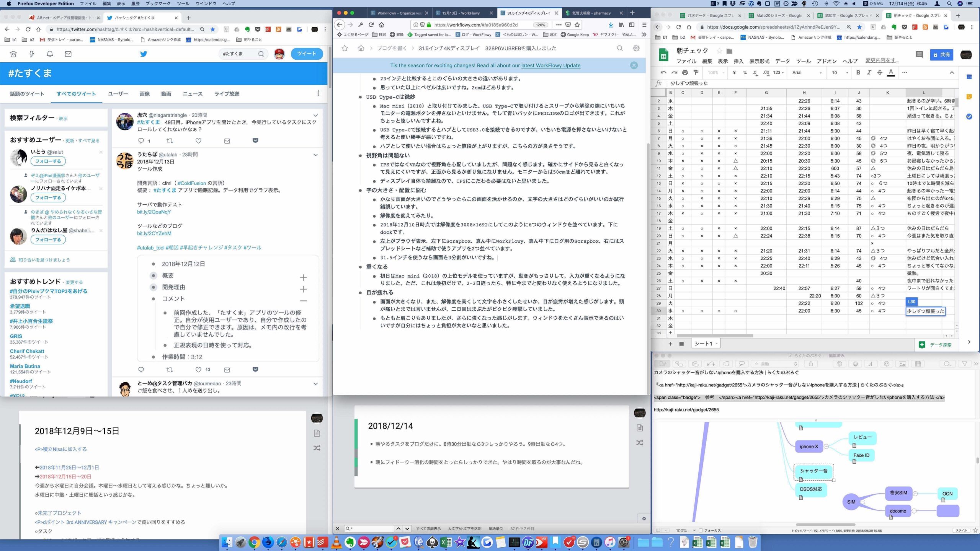Screen dimensions: 980x551
Task: Open 自動 combo box in mind map toolbar
Action: coord(775,364)
